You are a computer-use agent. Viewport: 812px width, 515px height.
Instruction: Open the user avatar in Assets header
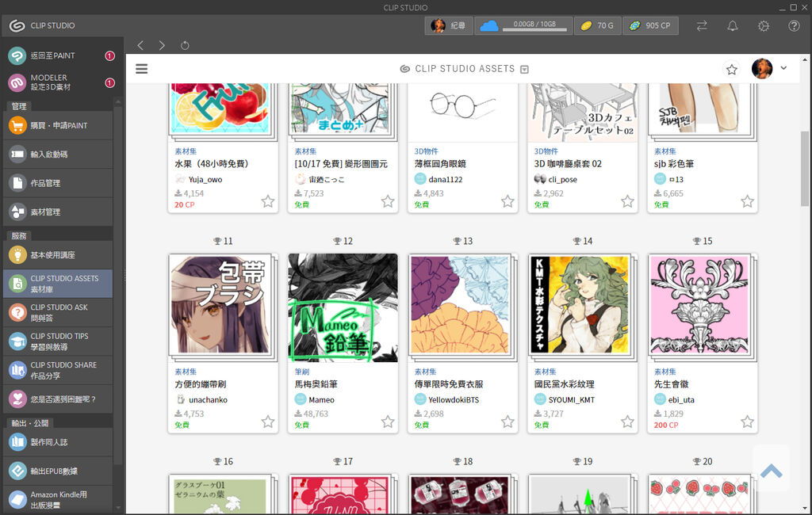tap(762, 68)
